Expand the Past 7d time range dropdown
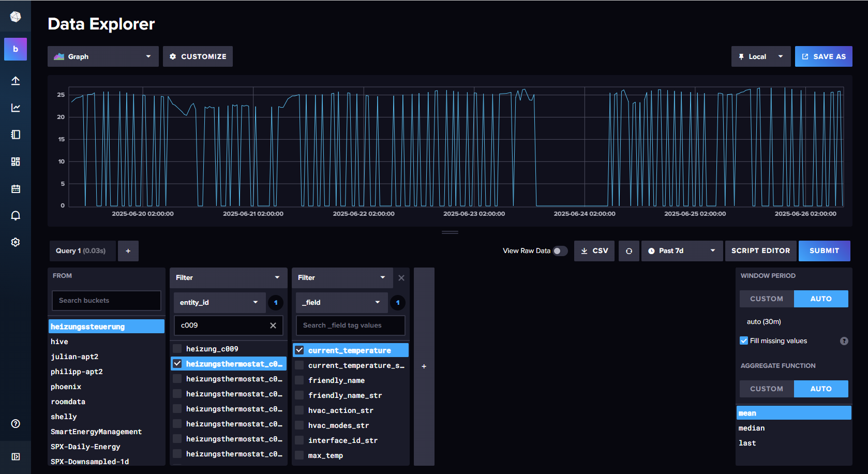Viewport: 868px width, 474px height. [x=681, y=251]
